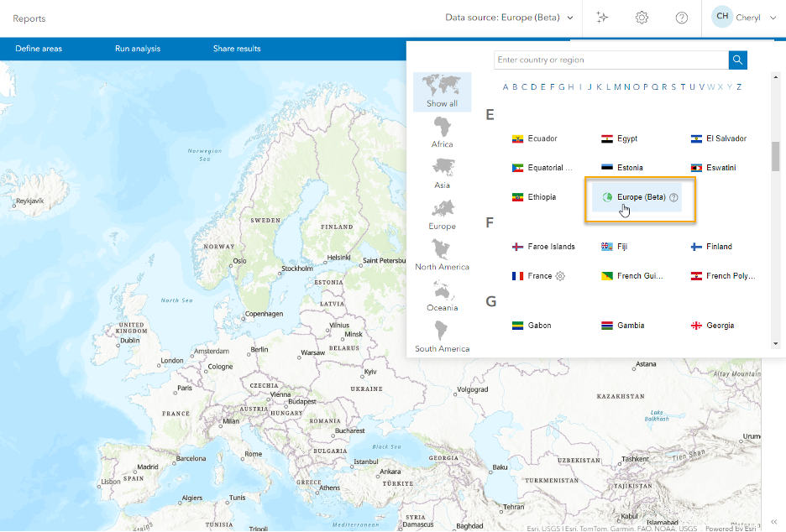786x532 pixels.
Task: Open the Define areas menu
Action: pos(39,49)
